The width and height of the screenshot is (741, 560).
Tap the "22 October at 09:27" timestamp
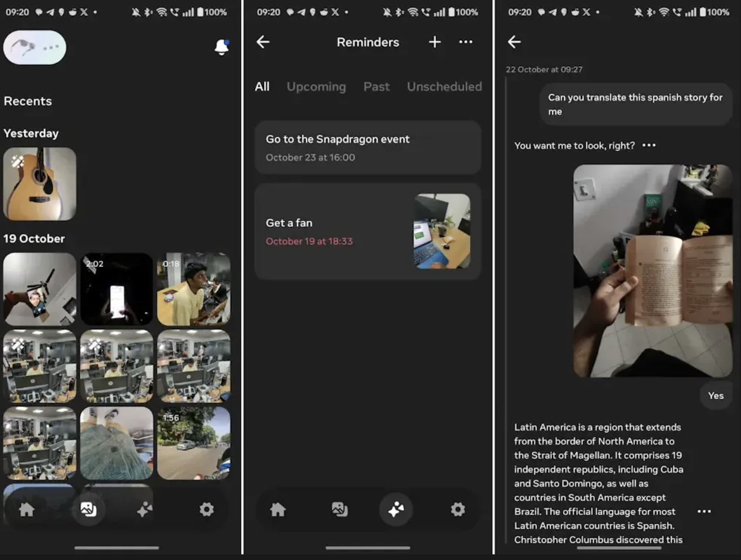point(544,70)
